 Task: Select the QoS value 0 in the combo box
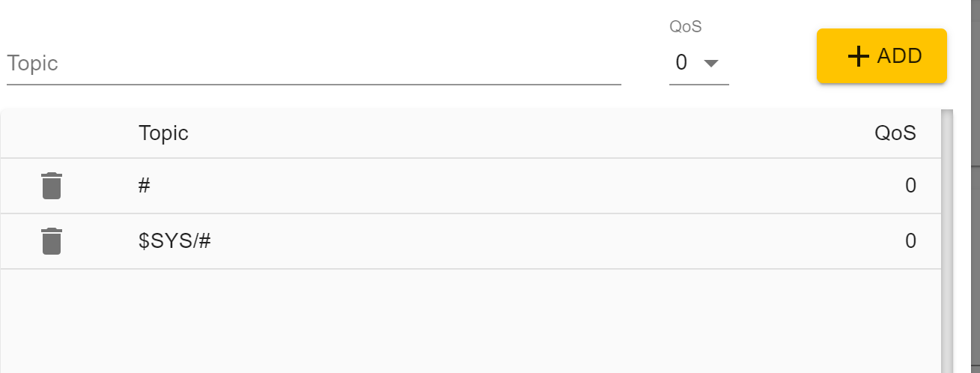(681, 63)
